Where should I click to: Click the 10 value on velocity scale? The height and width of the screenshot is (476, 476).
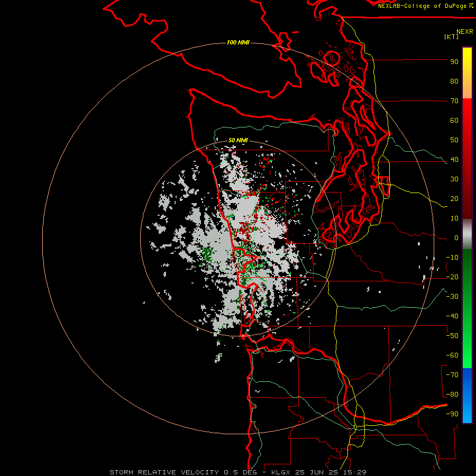coord(454,218)
